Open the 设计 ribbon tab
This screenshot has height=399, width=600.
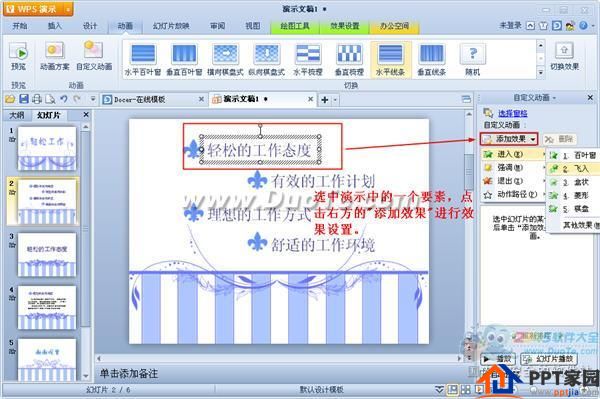[x=90, y=26]
